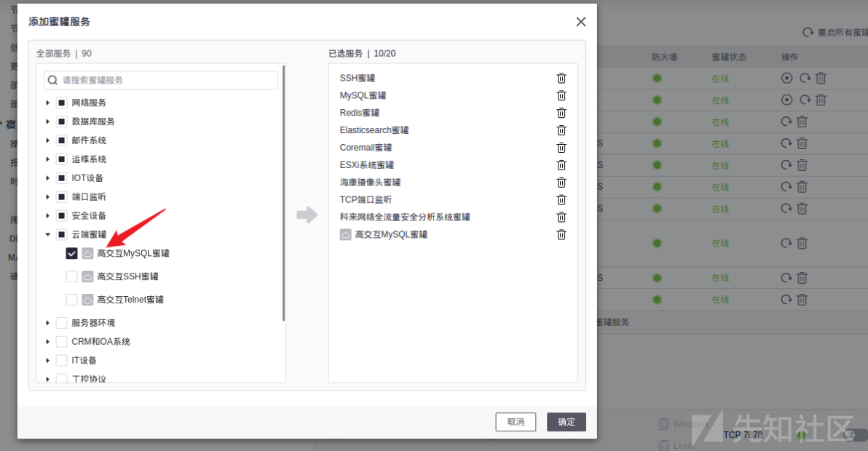Check the CRM和OA系统 checkbox

point(62,342)
